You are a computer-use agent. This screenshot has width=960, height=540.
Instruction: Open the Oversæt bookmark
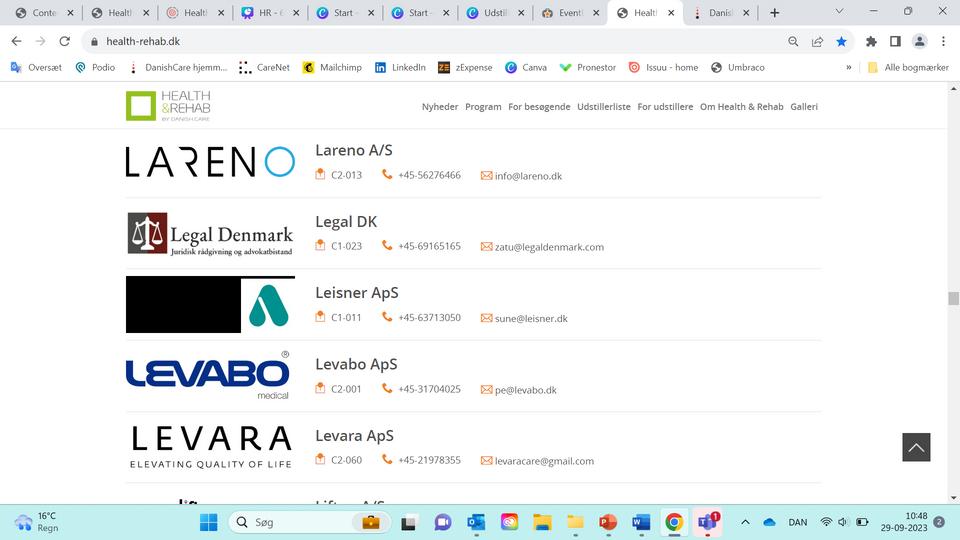[36, 67]
